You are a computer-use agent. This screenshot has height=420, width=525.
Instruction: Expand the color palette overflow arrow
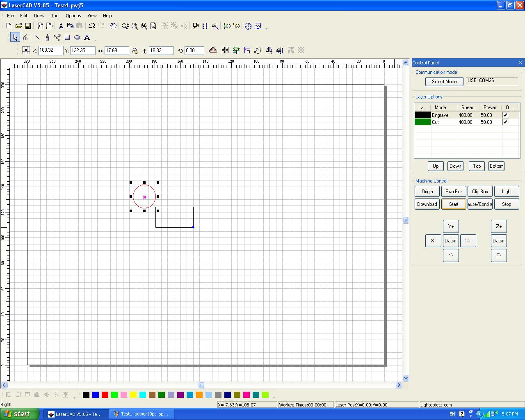click(x=274, y=397)
